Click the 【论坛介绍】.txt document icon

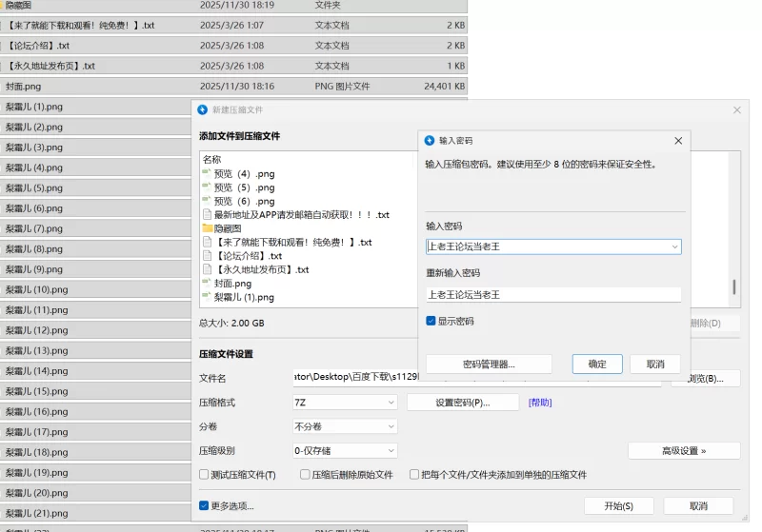coord(207,256)
